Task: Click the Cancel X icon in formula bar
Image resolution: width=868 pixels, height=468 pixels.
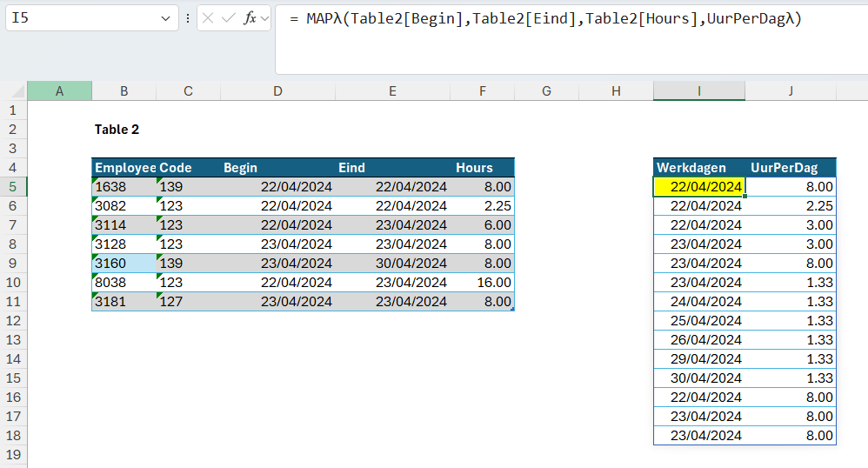Action: (x=208, y=18)
